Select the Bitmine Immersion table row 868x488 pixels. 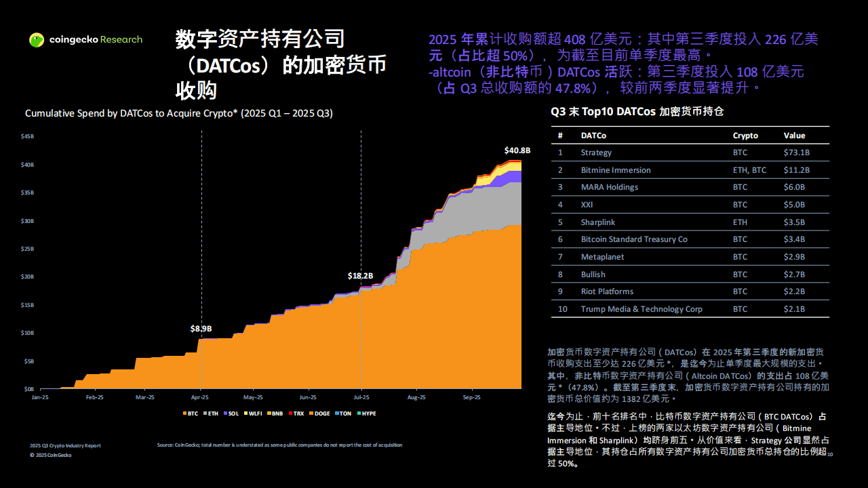[x=690, y=170]
